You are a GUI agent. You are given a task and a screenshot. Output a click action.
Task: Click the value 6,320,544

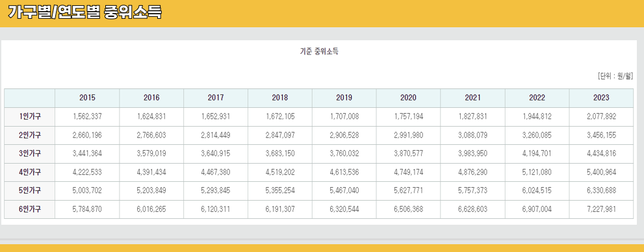point(344,209)
